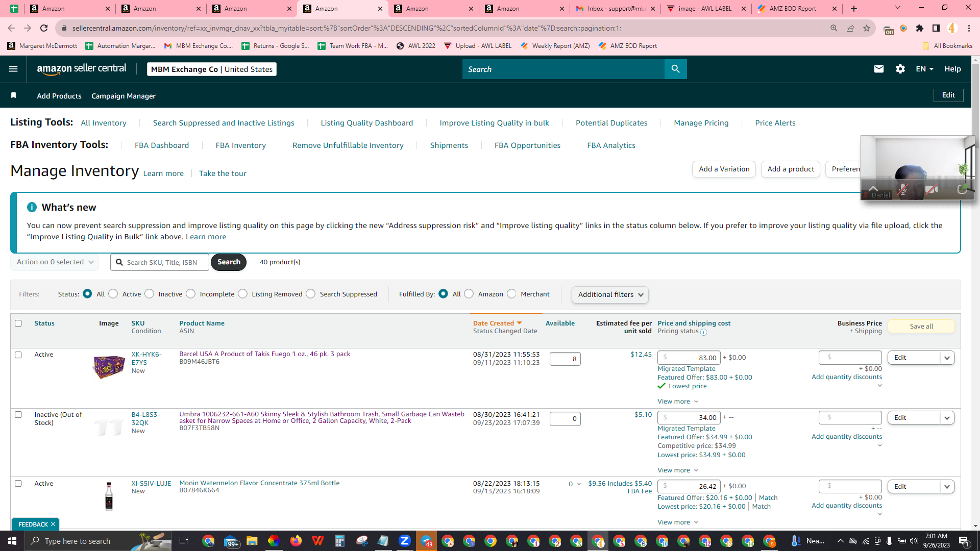Image resolution: width=980 pixels, height=551 pixels.
Task: Open the messages envelope icon
Action: tap(878, 69)
